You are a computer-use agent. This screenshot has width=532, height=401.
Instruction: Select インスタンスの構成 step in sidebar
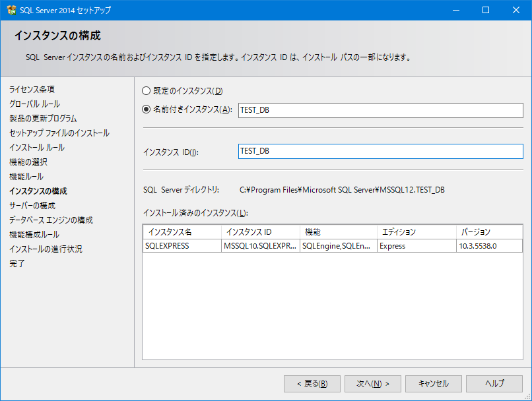click(x=38, y=191)
